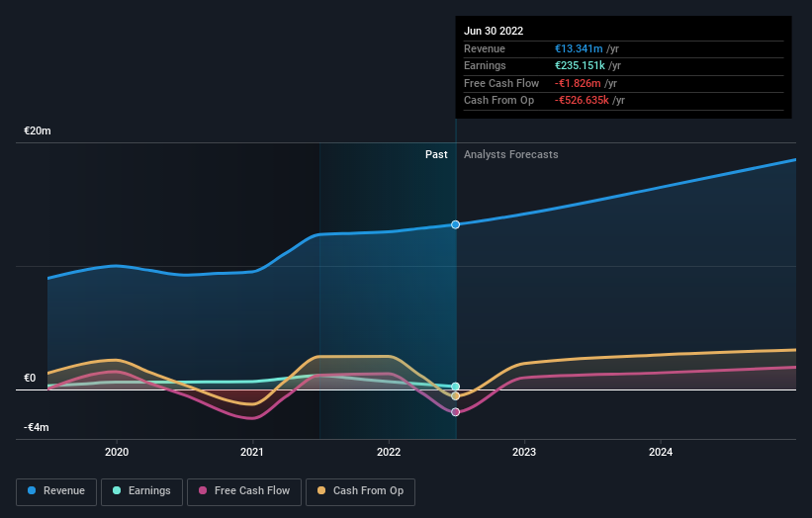The width and height of the screenshot is (812, 518).
Task: Click the orange Cash From Op data point
Action: tap(455, 395)
